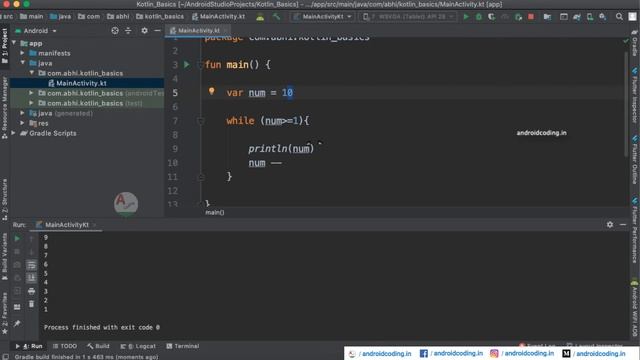Open the 4: Run tool window tab

coord(29,346)
